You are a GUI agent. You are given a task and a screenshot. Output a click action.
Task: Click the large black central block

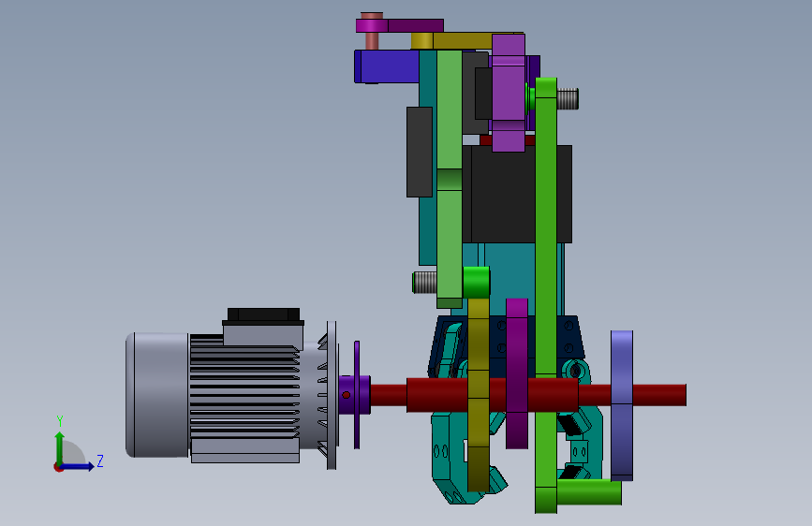(x=502, y=194)
